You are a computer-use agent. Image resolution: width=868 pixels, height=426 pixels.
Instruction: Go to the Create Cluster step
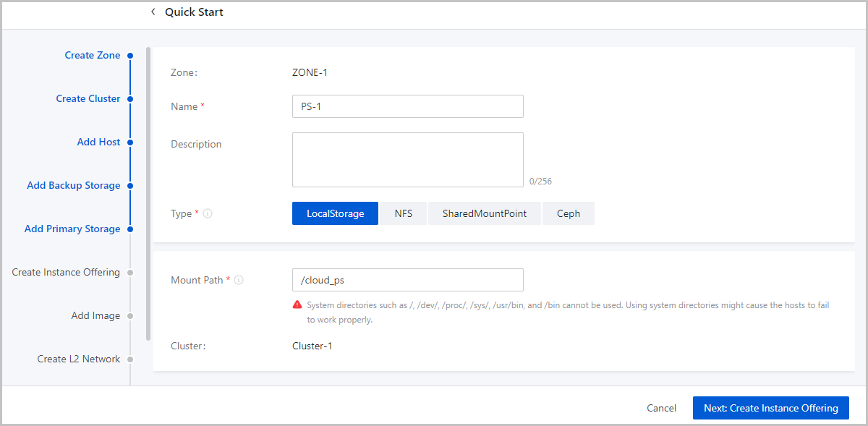coord(88,98)
